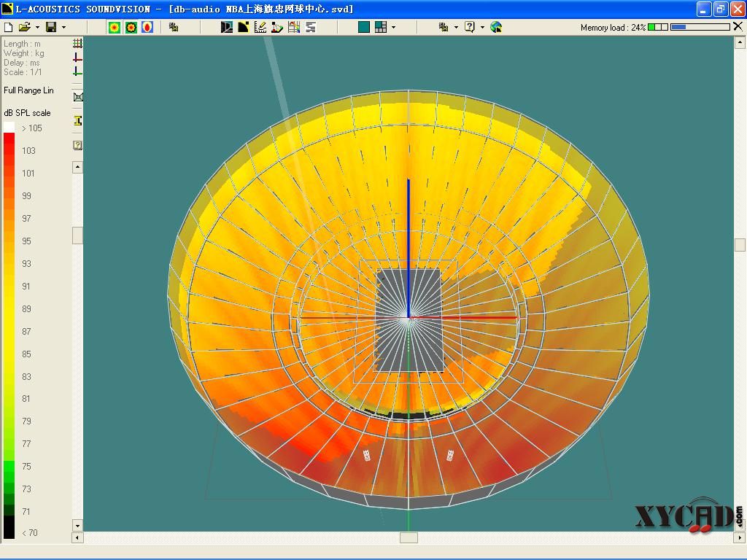This screenshot has width=747, height=560.
Task: Click the 'Scale : 1/1' text
Action: pyautogui.click(x=23, y=72)
